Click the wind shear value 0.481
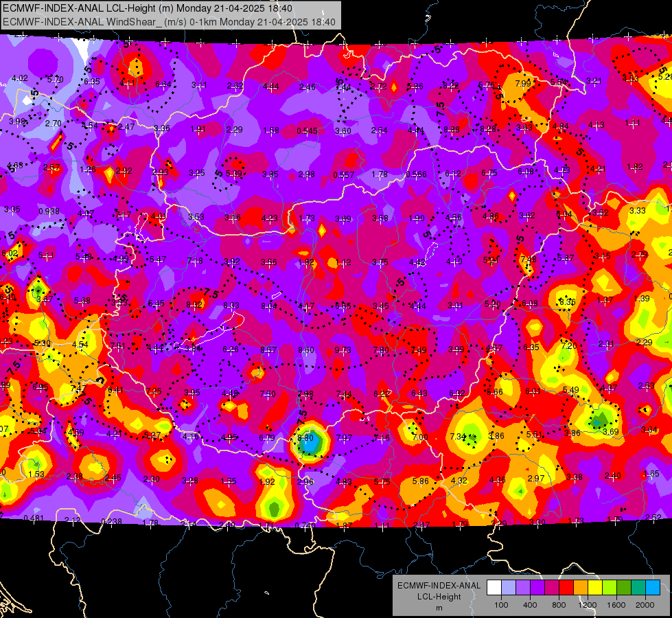 pos(34,518)
